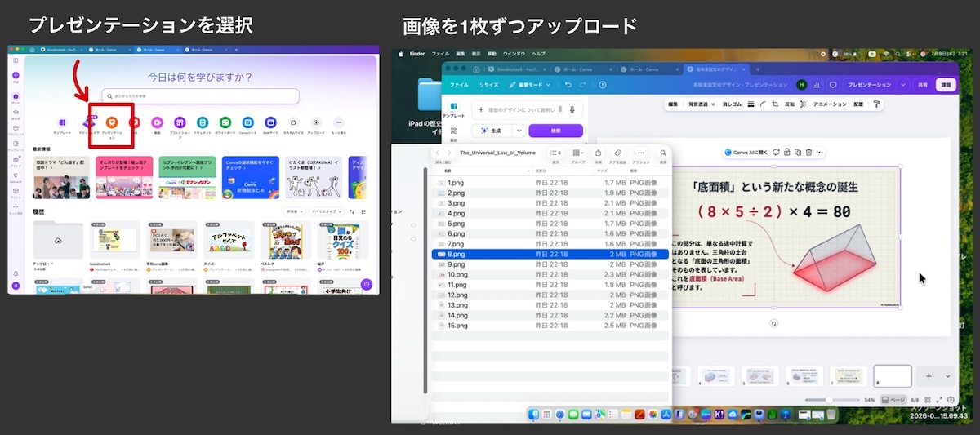Expand the chevron beside the add page button
The width and height of the screenshot is (980, 435).
pyautogui.click(x=947, y=376)
